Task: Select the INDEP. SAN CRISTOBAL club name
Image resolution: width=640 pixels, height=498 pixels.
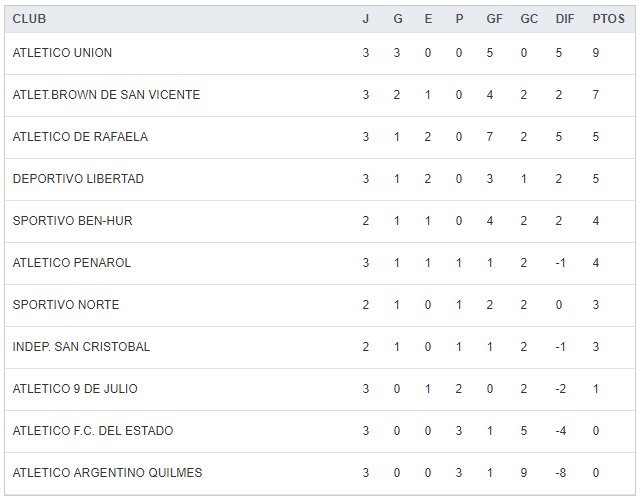Action: tap(81, 347)
